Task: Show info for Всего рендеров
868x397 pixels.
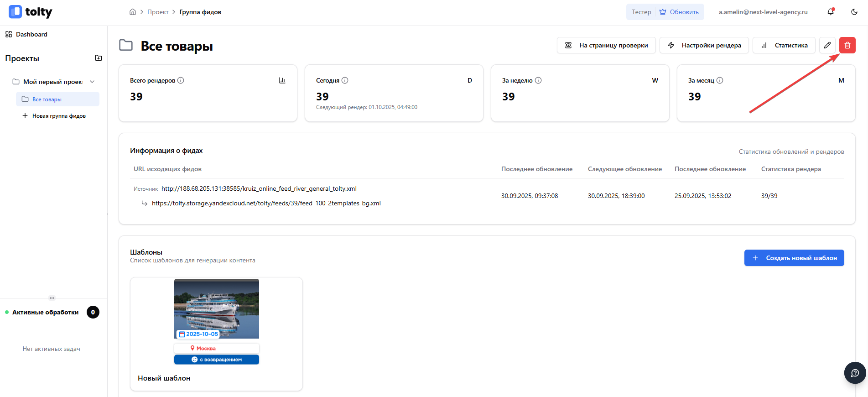Action: point(181,80)
